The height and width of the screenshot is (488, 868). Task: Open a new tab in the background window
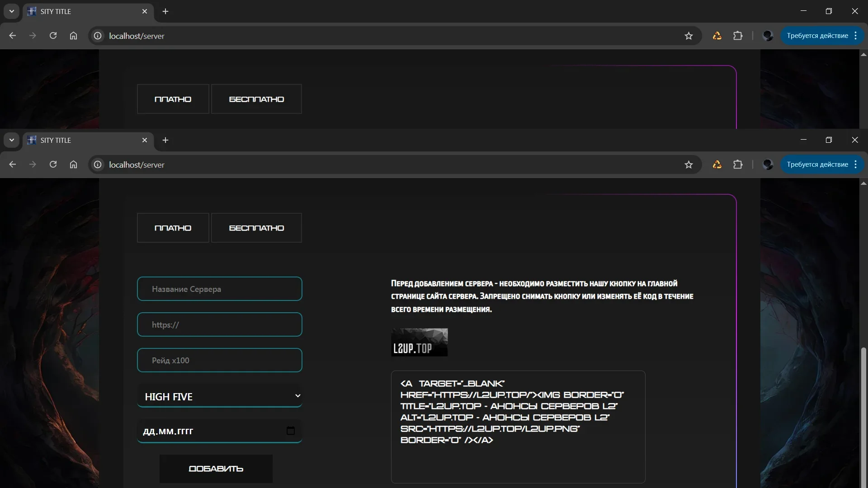point(165,11)
